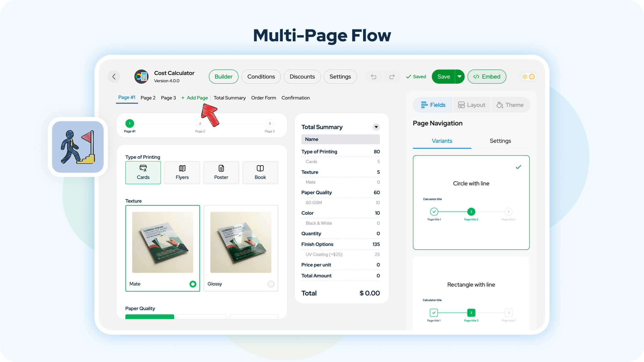The width and height of the screenshot is (644, 362).
Task: Click the Mate texture thumbnail image
Action: point(163,242)
